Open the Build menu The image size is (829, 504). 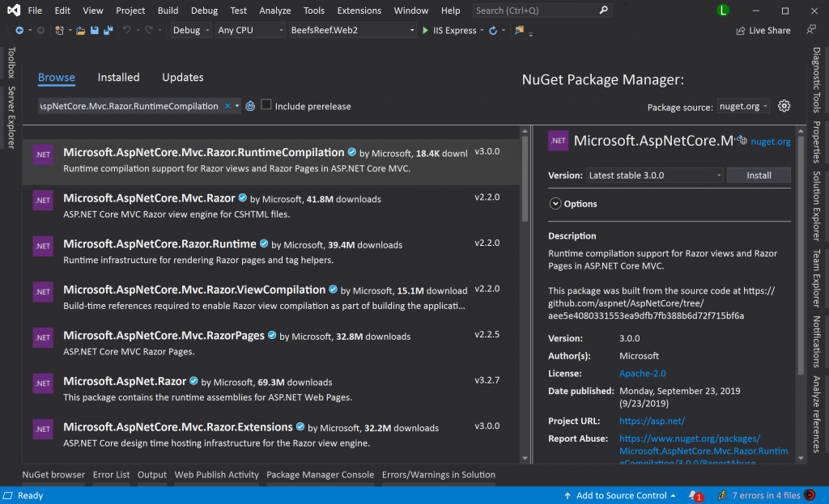pos(168,11)
